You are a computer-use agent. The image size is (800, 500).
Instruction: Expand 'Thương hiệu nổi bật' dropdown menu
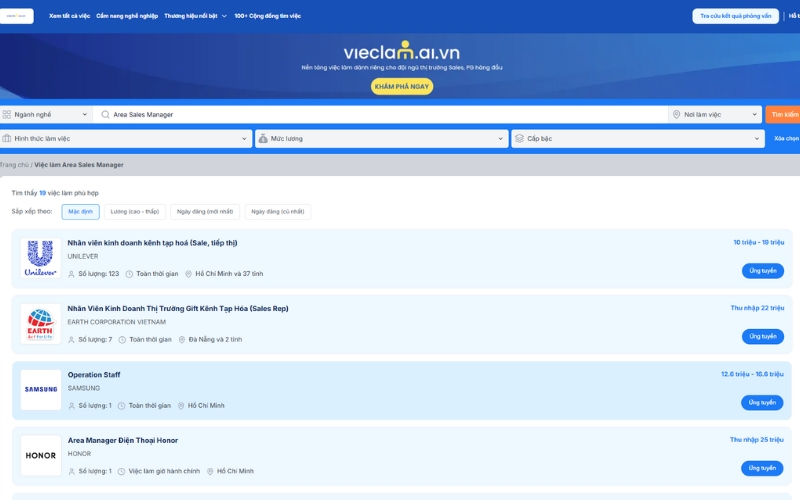(195, 16)
